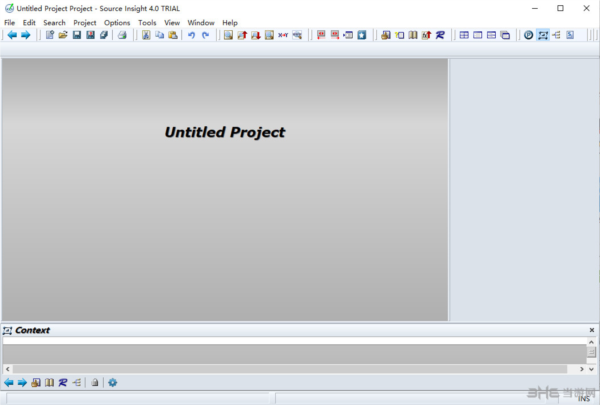
Task: Open the Tools menu
Action: (147, 23)
